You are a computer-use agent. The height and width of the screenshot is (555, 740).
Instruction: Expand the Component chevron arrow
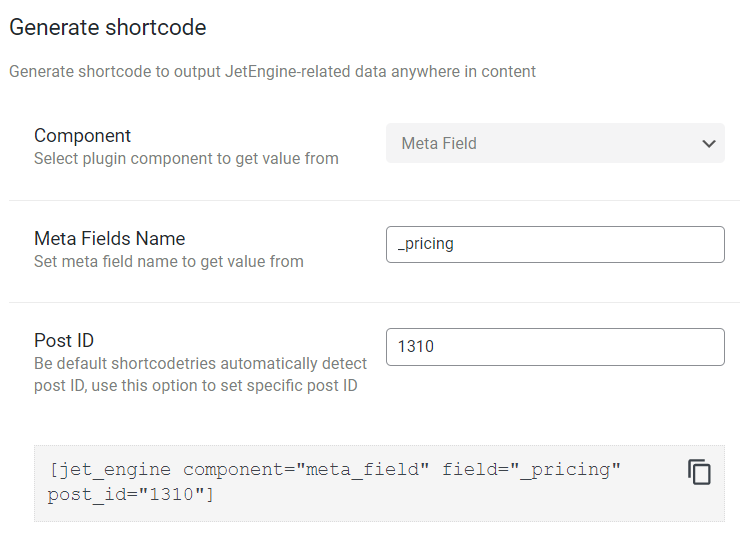709,143
